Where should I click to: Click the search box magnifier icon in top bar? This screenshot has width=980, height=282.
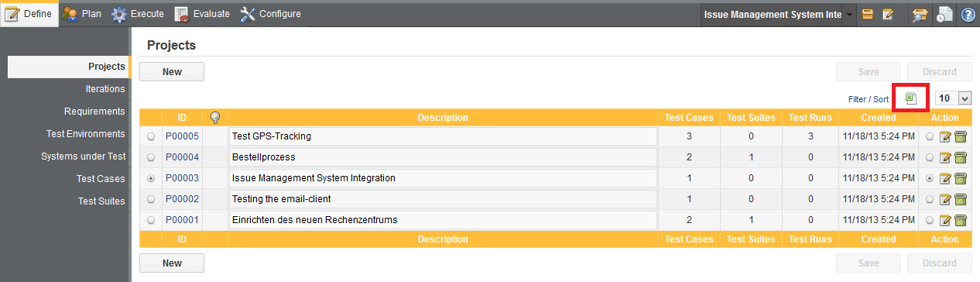[920, 15]
